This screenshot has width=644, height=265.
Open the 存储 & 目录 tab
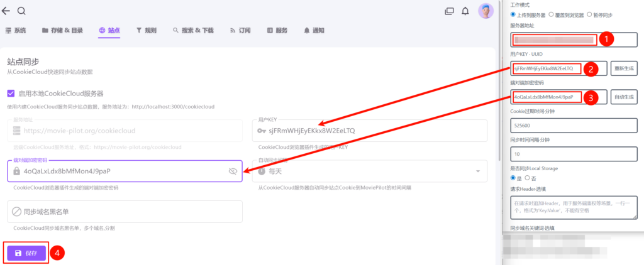62,30
